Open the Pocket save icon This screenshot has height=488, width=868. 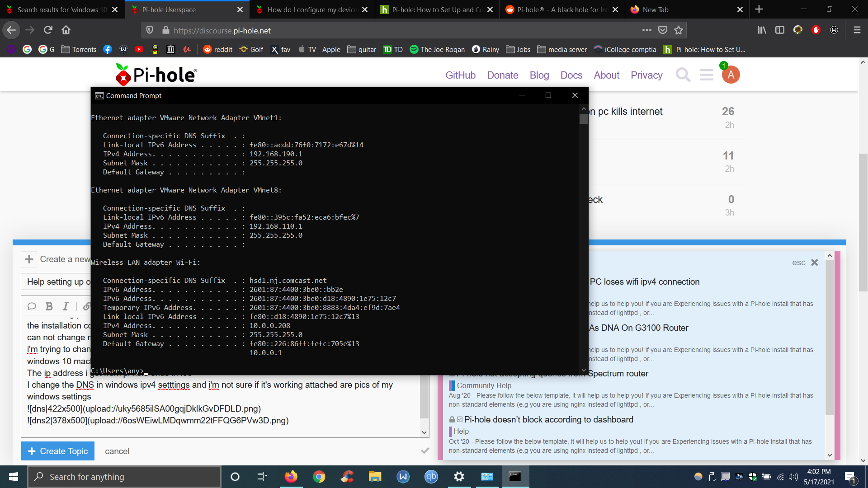[663, 30]
